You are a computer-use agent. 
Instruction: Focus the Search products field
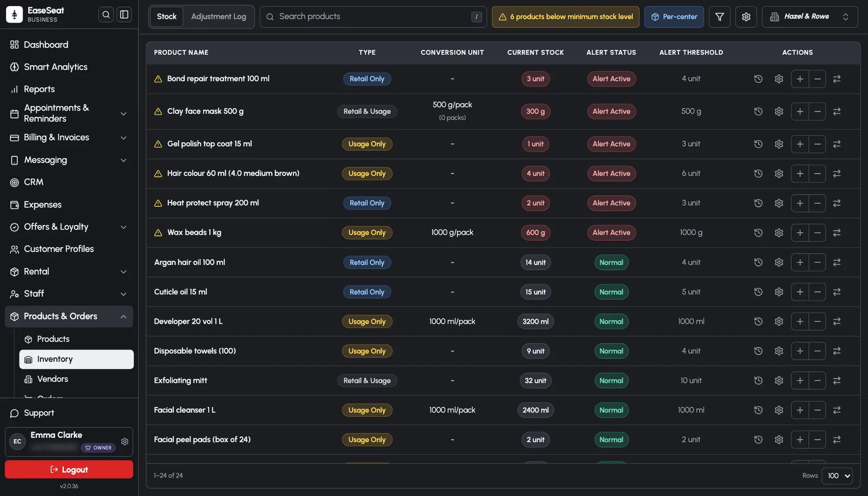pyautogui.click(x=373, y=17)
